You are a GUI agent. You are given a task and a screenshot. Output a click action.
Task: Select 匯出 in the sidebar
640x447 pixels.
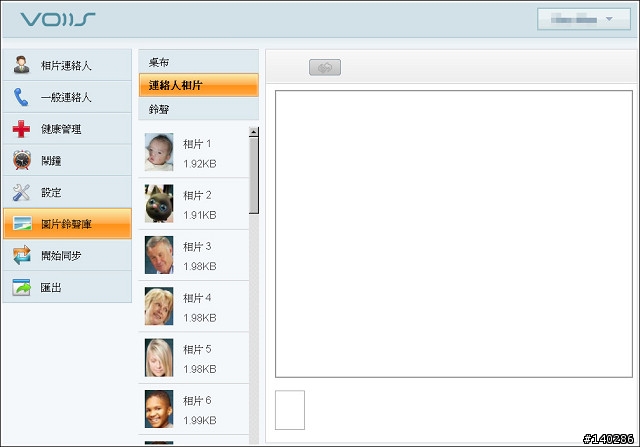[67, 287]
